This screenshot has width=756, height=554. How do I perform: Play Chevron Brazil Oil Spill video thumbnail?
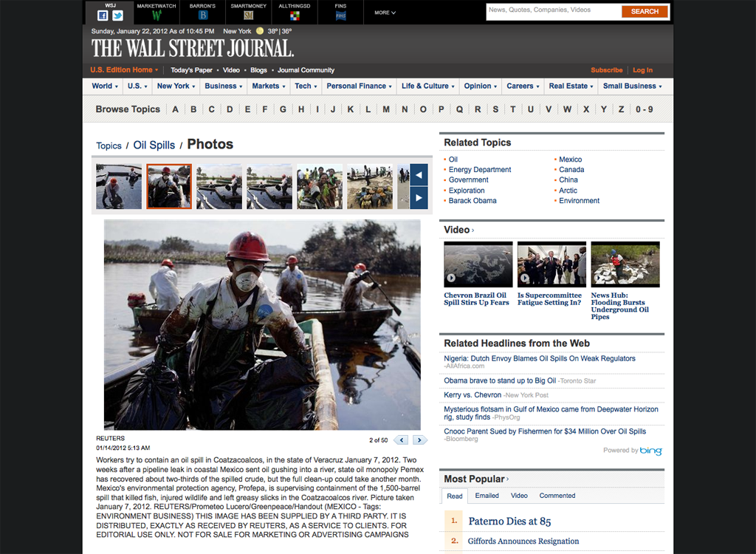478,264
